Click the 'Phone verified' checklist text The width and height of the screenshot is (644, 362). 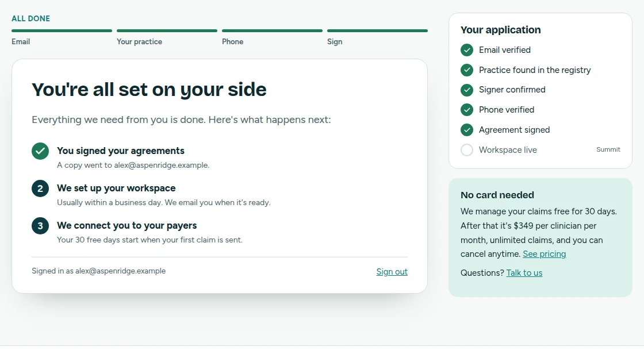[507, 110]
